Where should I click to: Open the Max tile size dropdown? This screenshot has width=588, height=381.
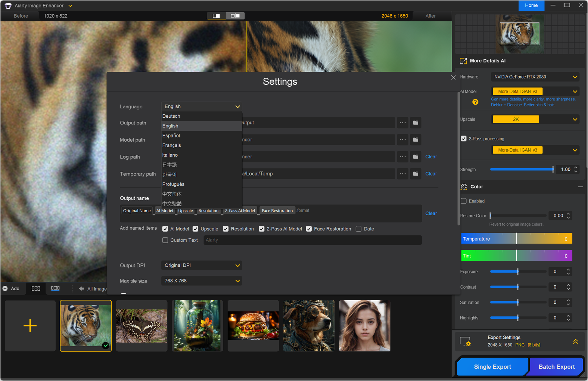pyautogui.click(x=202, y=281)
